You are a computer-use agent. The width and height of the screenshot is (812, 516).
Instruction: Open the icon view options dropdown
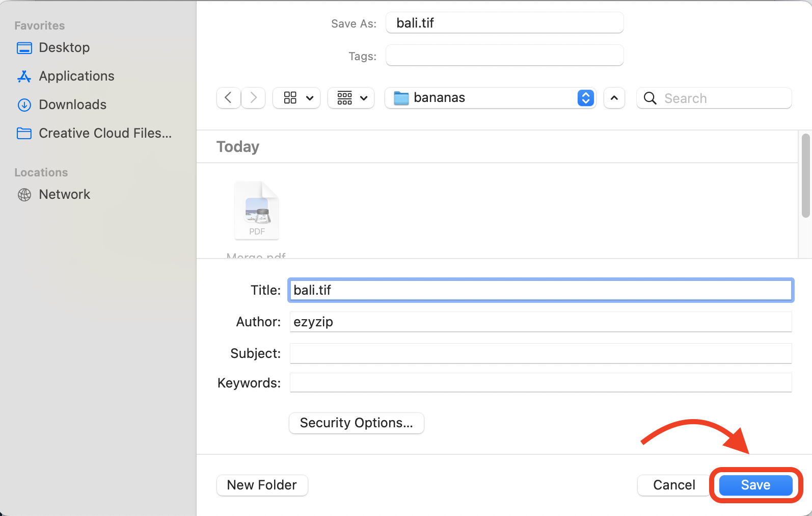296,98
